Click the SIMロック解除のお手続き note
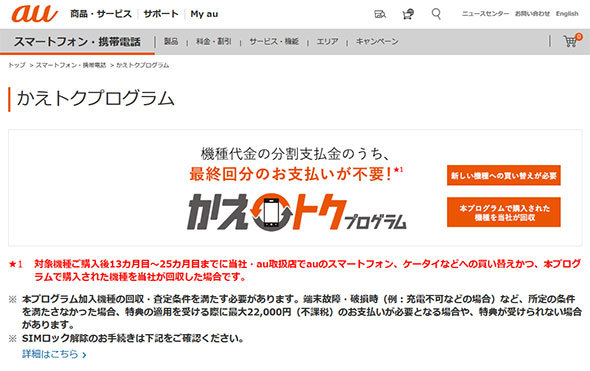The height and width of the screenshot is (371, 590). click(x=126, y=338)
